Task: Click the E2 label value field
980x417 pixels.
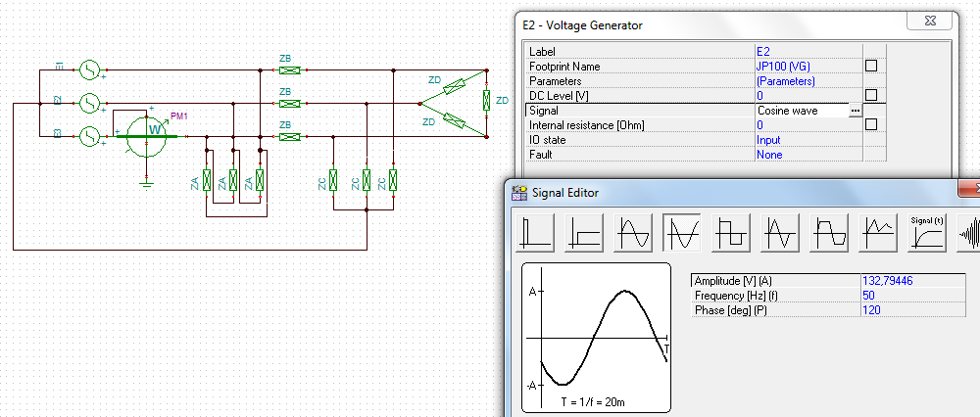Action: click(802, 51)
